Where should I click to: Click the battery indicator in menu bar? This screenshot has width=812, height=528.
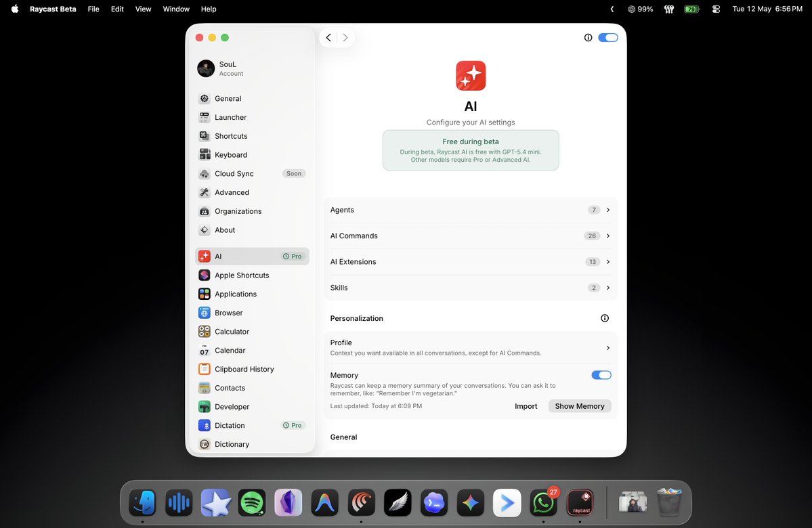click(692, 9)
